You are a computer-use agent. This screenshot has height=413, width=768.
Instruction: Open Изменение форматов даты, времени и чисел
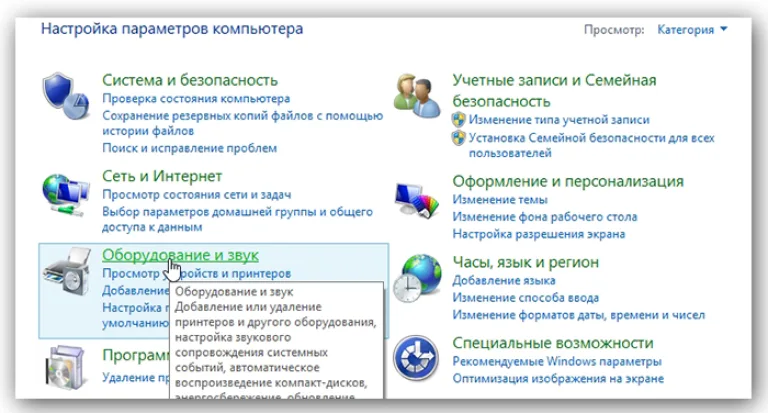click(578, 315)
